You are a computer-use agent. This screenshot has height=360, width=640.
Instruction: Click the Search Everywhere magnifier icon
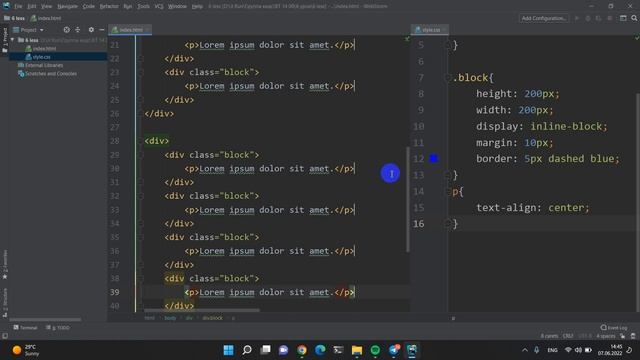click(x=634, y=18)
